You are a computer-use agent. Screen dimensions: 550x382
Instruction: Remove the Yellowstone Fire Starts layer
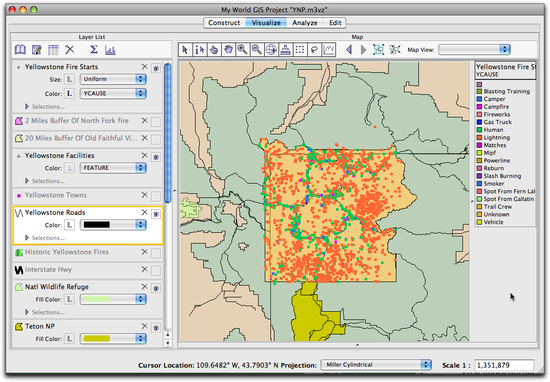[x=144, y=67]
